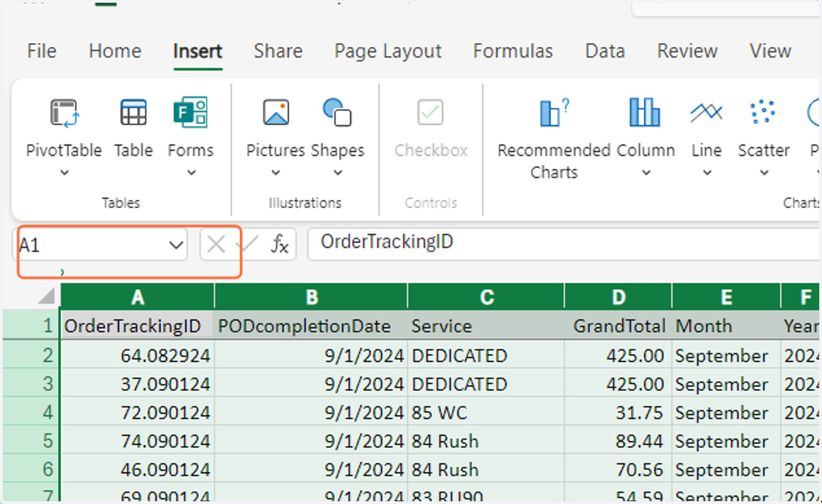Screen dimensions: 822x504
Task: Switch to the View tab
Action: [771, 51]
